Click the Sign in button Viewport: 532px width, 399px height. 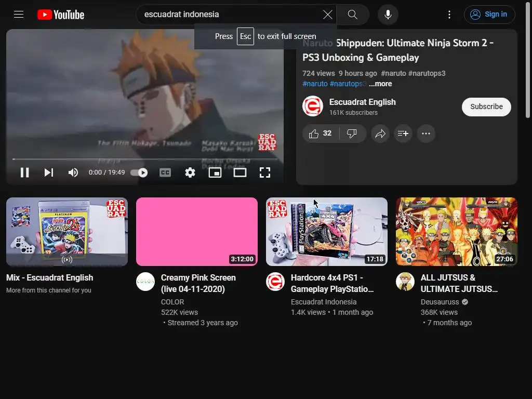(489, 14)
